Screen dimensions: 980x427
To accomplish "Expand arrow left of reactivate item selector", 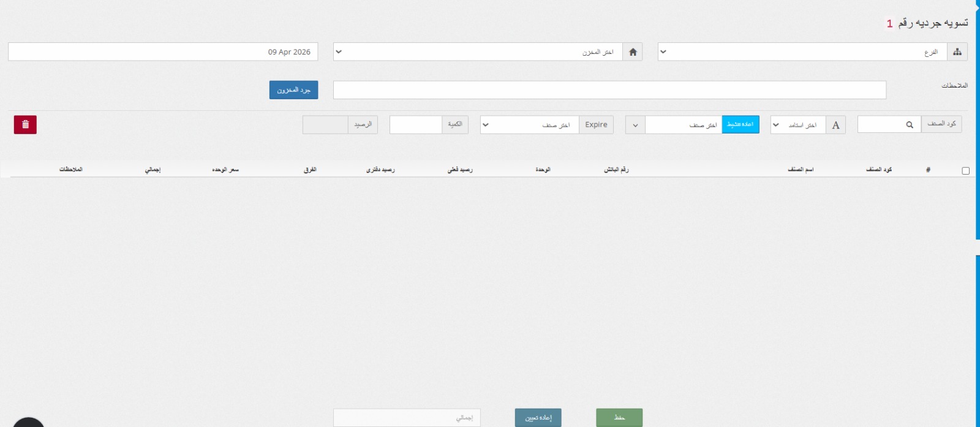I will coord(635,125).
